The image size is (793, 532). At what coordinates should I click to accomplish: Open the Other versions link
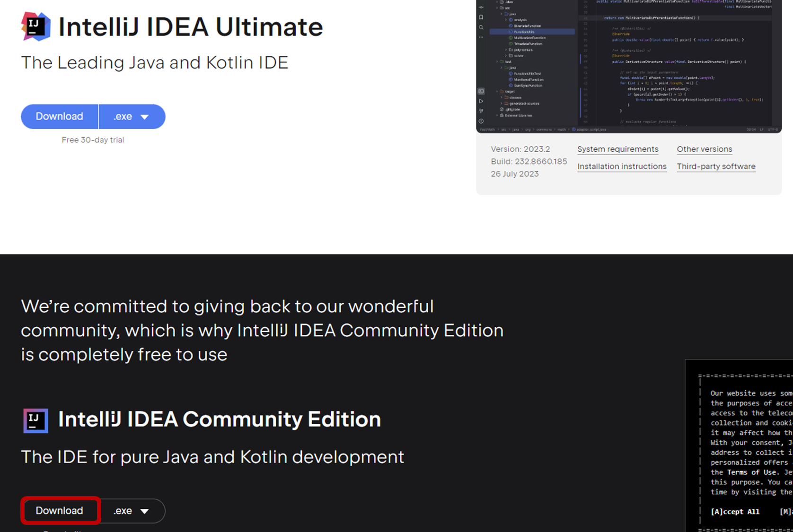[704, 149]
